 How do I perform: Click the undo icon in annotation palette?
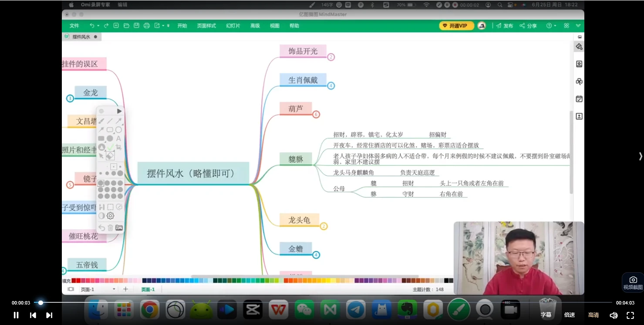[x=101, y=227]
